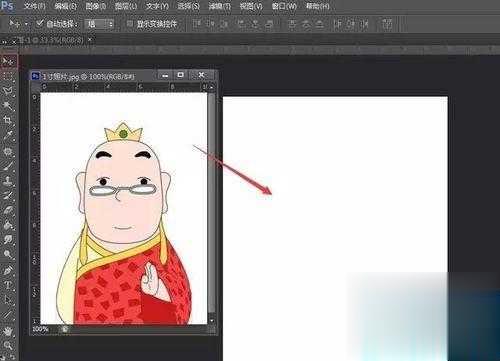The width and height of the screenshot is (500, 361).
Task: Select the Eraser tool
Action: [8, 210]
